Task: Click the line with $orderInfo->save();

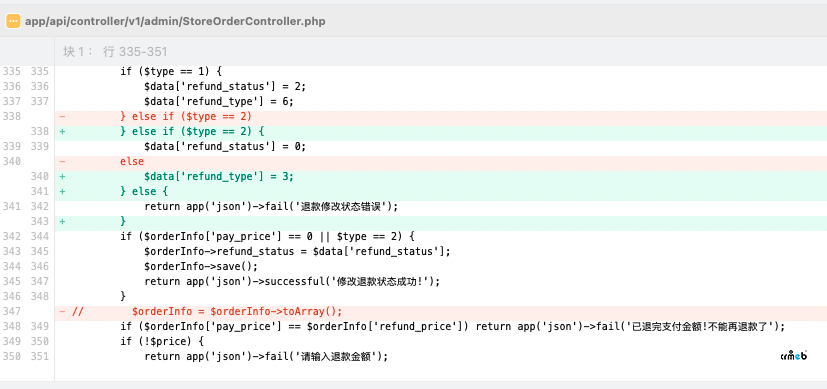Action: (x=440, y=266)
